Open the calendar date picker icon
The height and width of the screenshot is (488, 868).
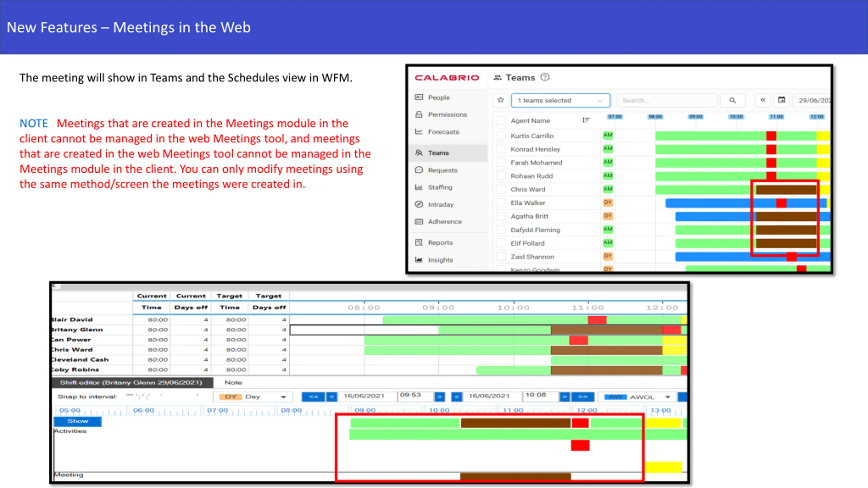click(782, 100)
